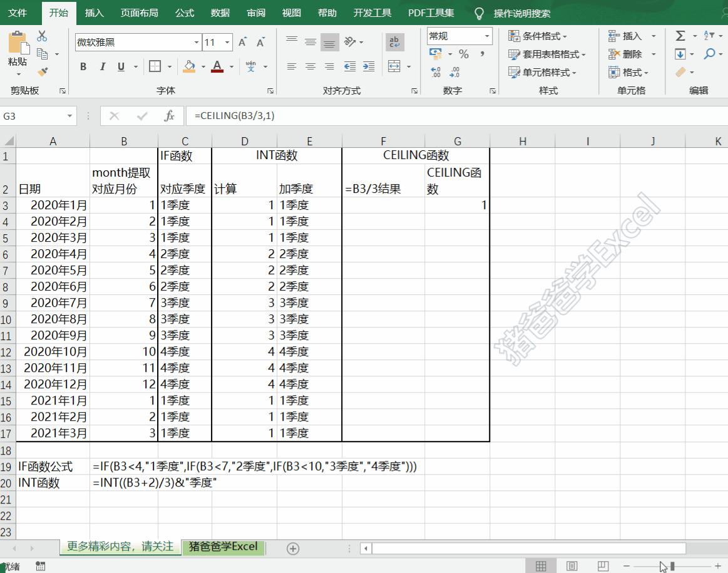The width and height of the screenshot is (728, 573).
Task: Click the formula bar text
Action: click(235, 116)
